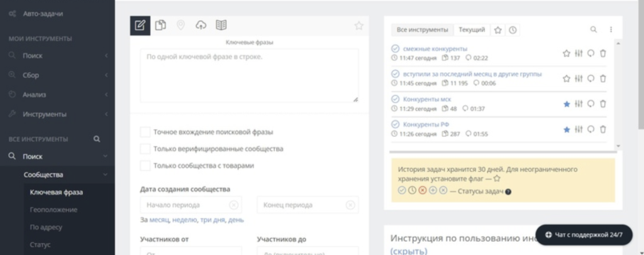Collapse the "Поиск" section under Все инструменты
Image resolution: width=644 pixels, height=255 pixels.
57,156
